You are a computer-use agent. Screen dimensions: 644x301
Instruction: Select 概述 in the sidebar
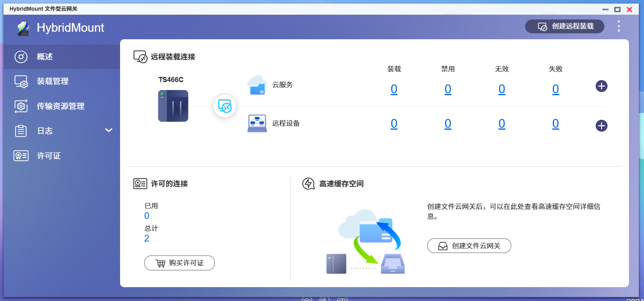pyautogui.click(x=61, y=57)
